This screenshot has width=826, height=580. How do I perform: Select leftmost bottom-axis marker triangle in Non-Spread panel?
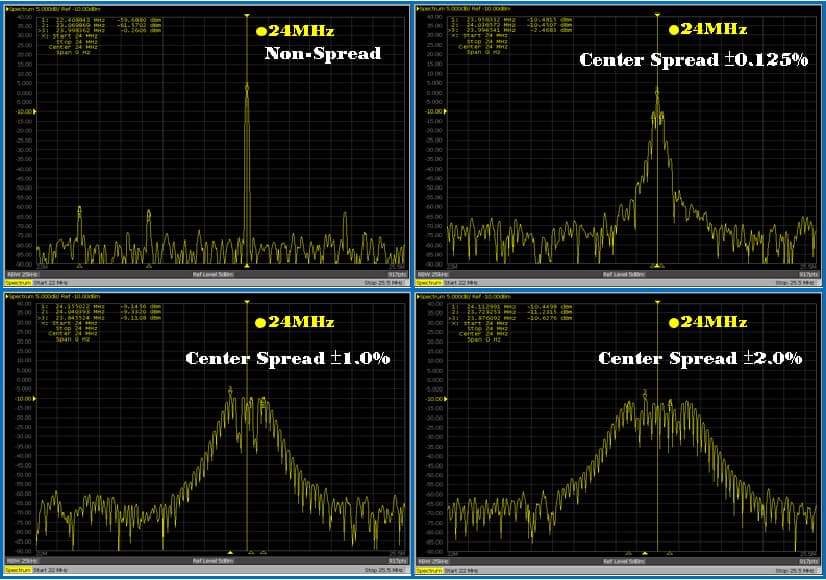tap(80, 266)
